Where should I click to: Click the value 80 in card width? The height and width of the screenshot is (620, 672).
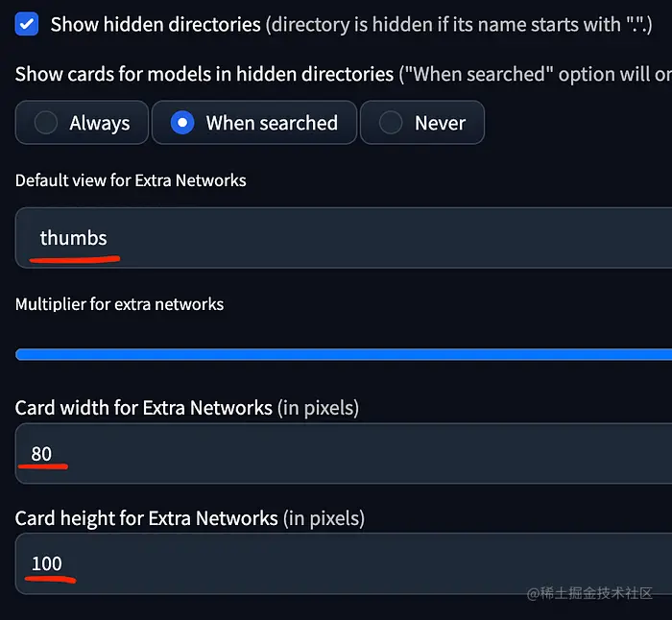point(41,453)
